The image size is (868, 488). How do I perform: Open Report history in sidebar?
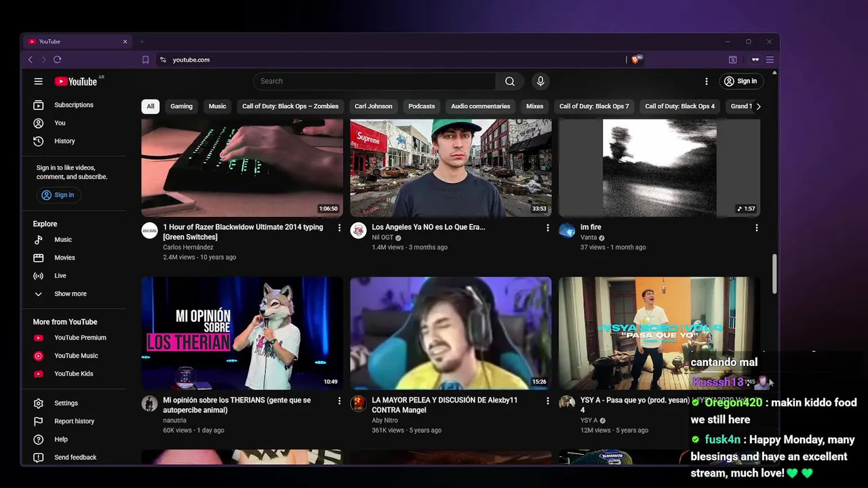(x=74, y=421)
